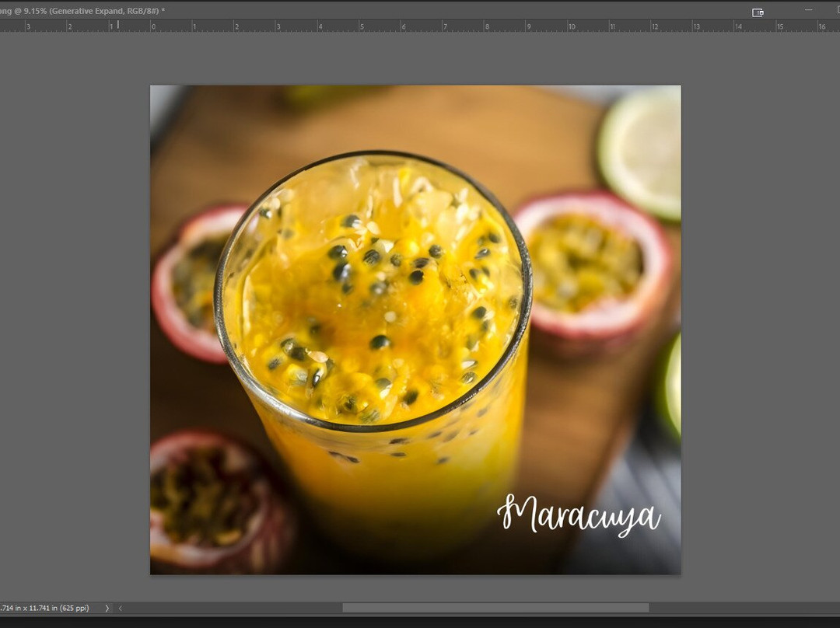Click the scrollbar track left of the thumb
Viewport: 840px width, 628px height.
(x=233, y=608)
